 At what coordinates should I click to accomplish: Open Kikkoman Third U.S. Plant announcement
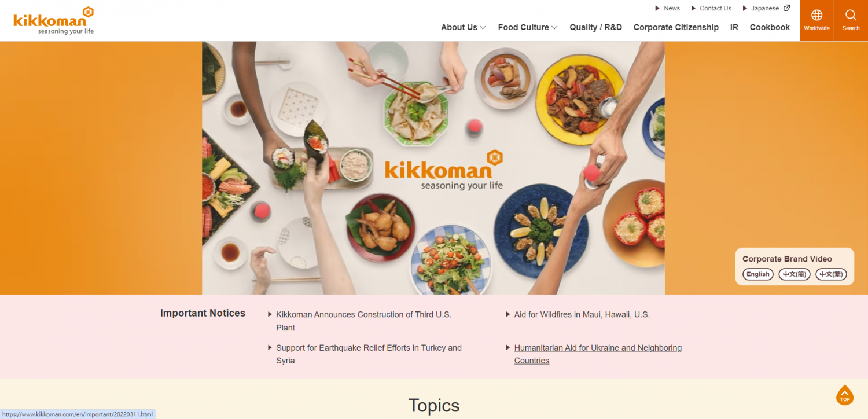point(363,321)
